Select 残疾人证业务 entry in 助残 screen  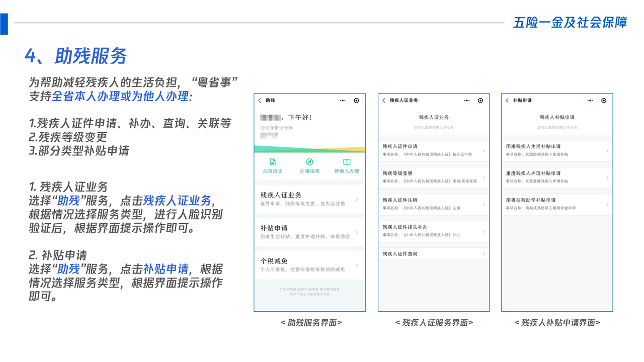[309, 199]
